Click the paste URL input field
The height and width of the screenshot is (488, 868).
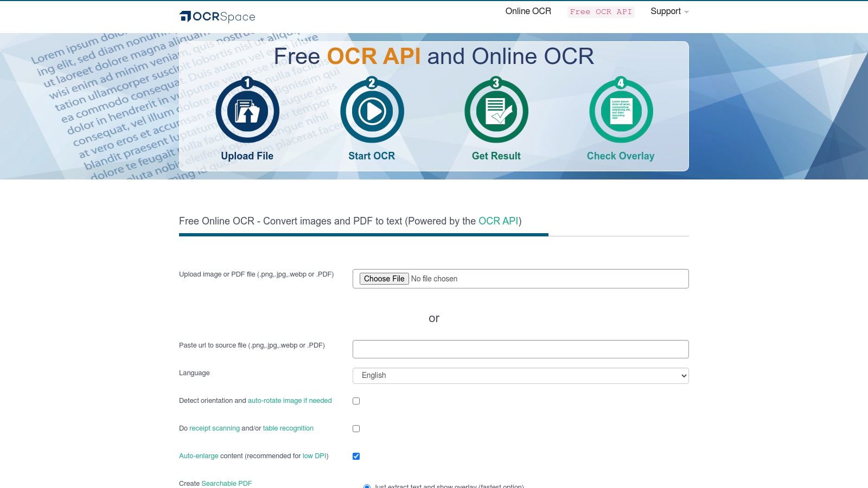[520, 349]
